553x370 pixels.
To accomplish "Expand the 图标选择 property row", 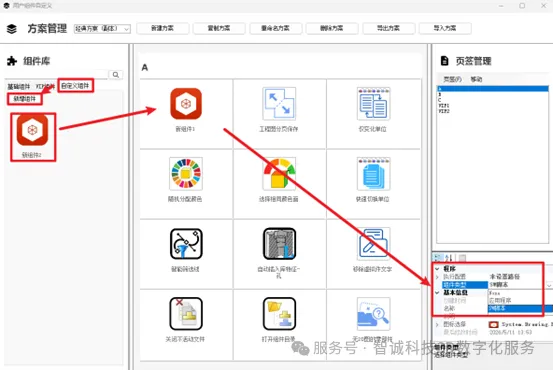I will pyautogui.click(x=437, y=324).
